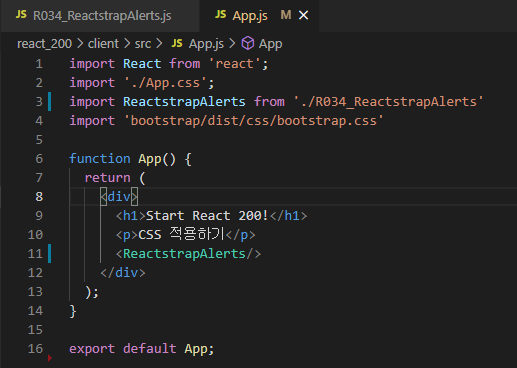The image size is (517, 368).
Task: Click the './App.css' string on line 2
Action: (x=165, y=83)
